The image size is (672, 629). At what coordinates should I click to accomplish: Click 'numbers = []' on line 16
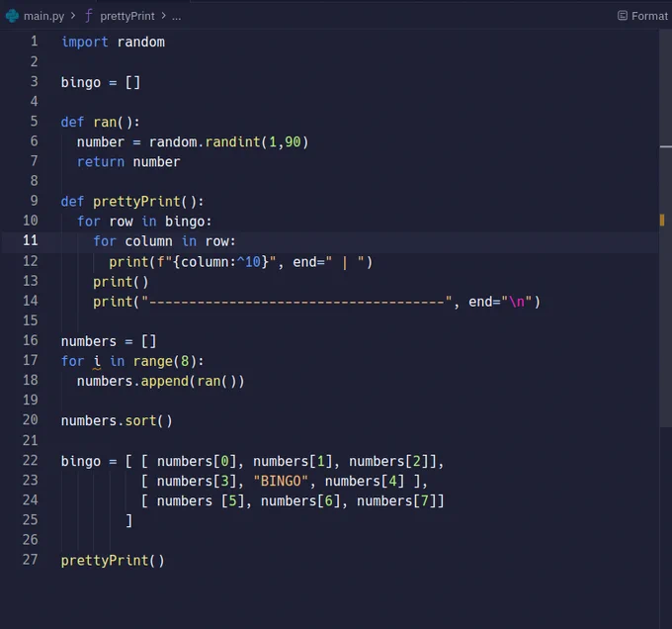(x=109, y=342)
